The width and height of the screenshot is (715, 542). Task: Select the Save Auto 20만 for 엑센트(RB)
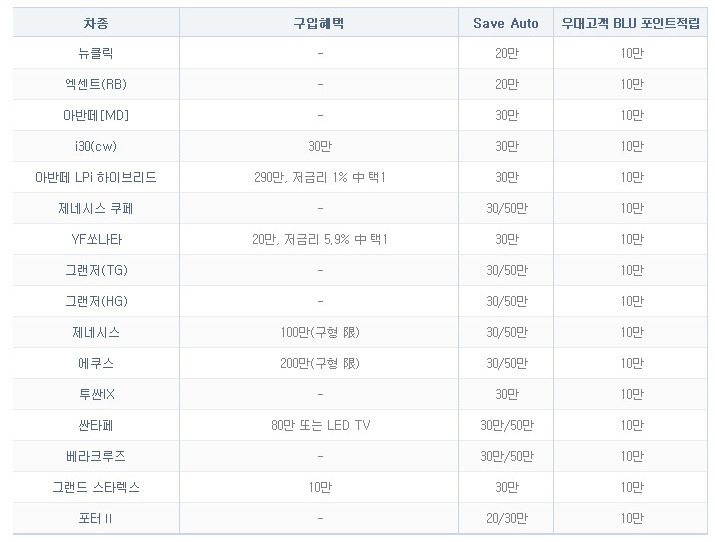[x=507, y=84]
